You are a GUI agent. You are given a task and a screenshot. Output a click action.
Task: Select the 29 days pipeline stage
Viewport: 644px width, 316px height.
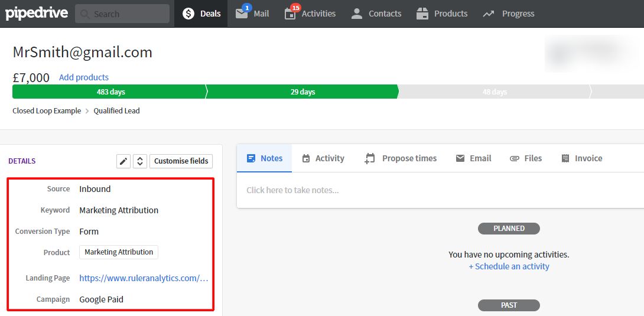303,92
